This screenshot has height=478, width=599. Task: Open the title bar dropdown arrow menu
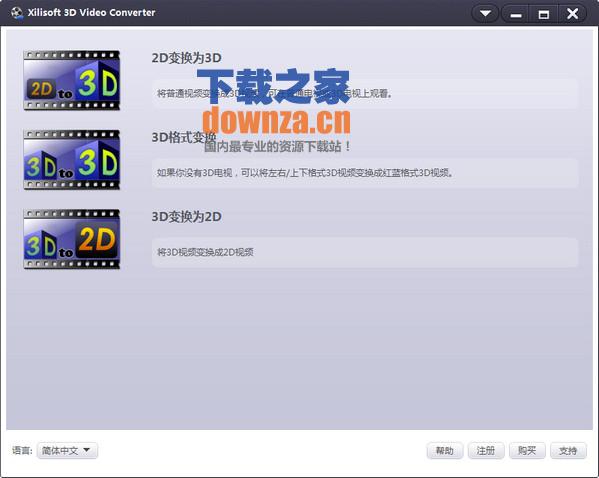pos(485,14)
